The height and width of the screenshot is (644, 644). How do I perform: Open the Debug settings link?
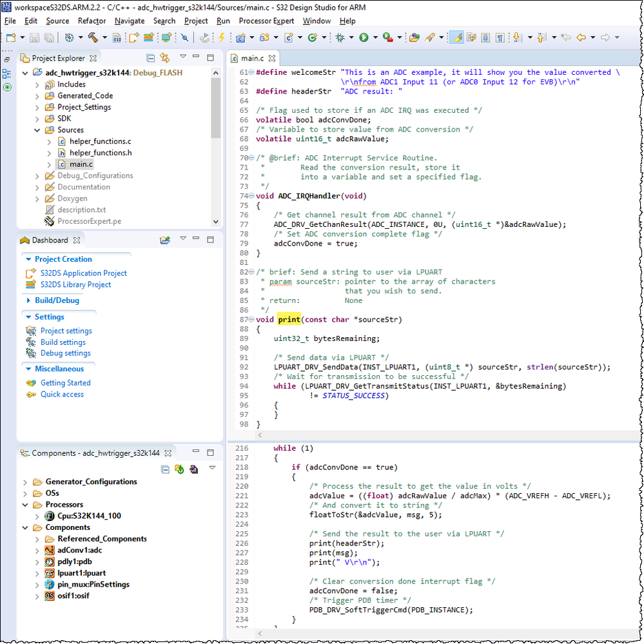(65, 353)
